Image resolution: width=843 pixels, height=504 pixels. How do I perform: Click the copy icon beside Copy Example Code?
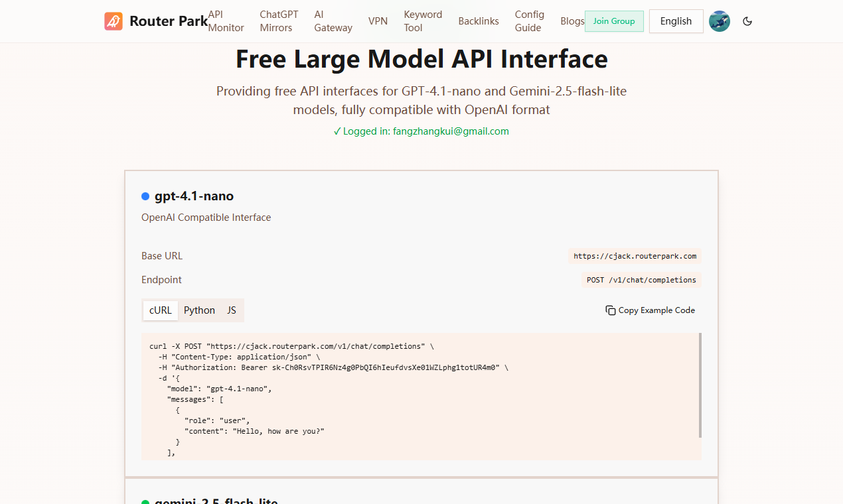(x=611, y=310)
